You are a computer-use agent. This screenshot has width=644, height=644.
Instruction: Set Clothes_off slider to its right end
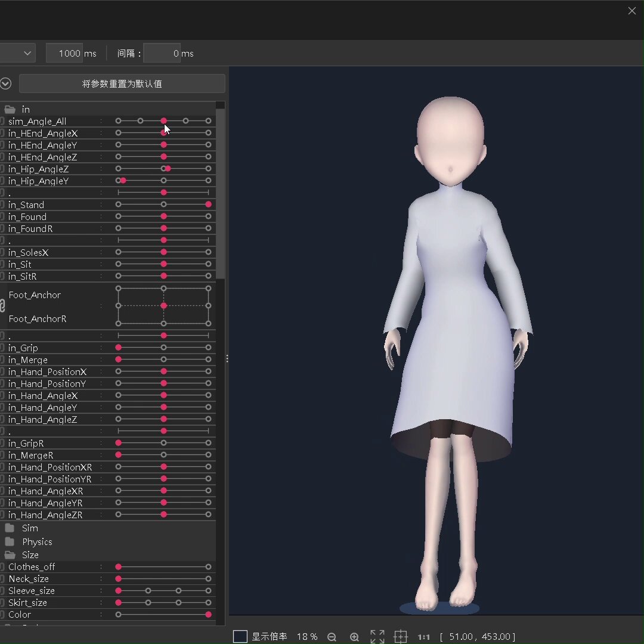coord(208,566)
